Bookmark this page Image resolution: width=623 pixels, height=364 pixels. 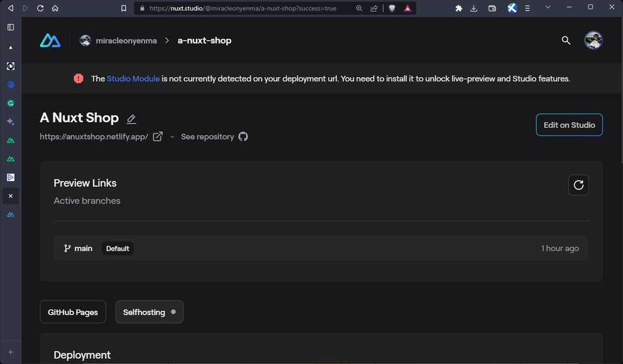(123, 8)
